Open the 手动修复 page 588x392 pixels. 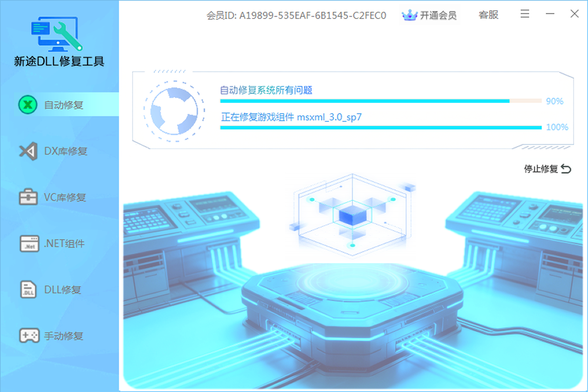tap(64, 336)
